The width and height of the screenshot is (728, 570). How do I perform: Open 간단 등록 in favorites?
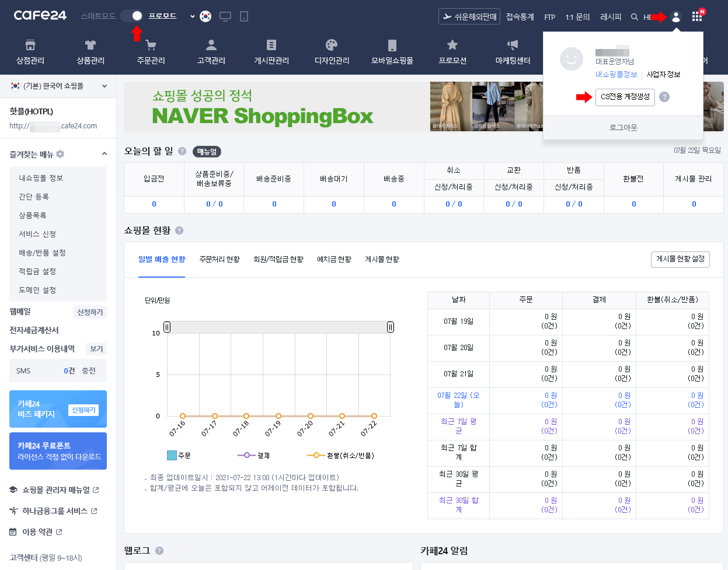34,197
